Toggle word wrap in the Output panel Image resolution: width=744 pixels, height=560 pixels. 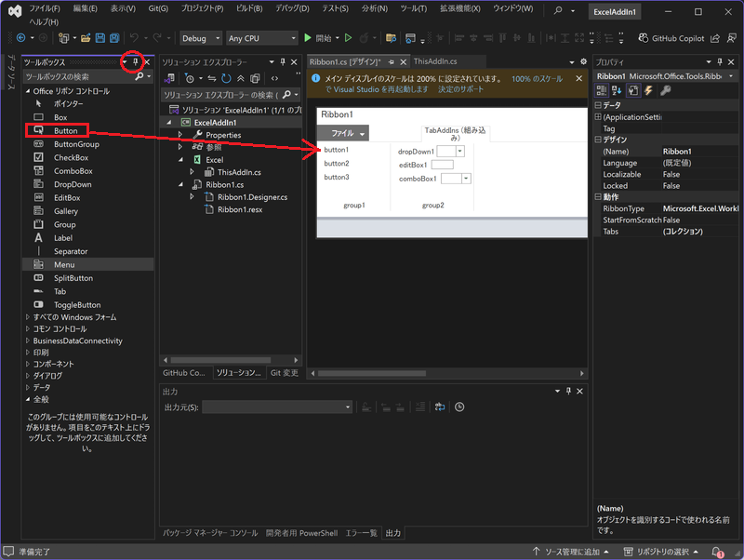tap(438, 407)
